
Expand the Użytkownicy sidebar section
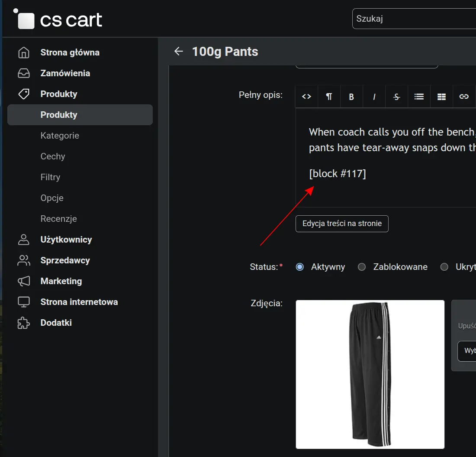tap(66, 240)
